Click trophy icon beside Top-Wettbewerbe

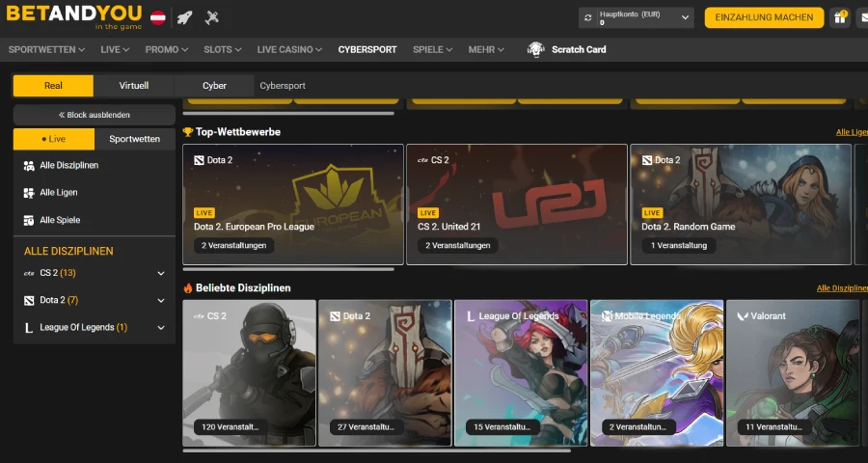coord(188,132)
